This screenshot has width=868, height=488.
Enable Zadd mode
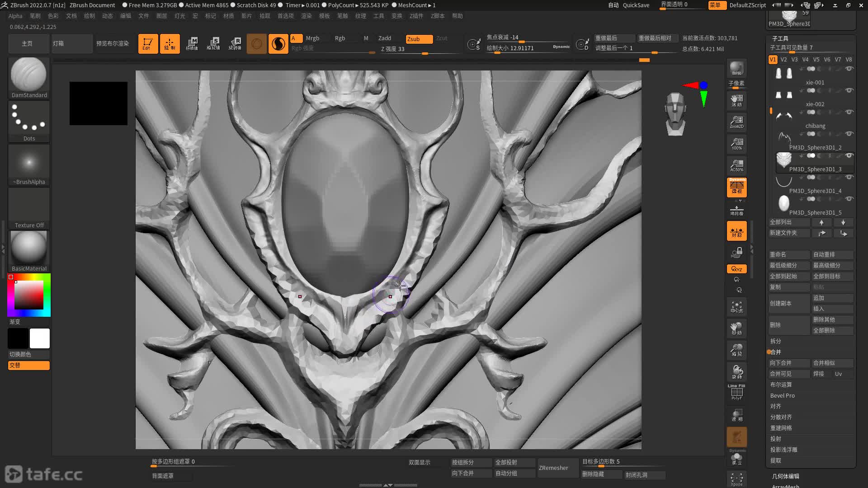point(385,38)
